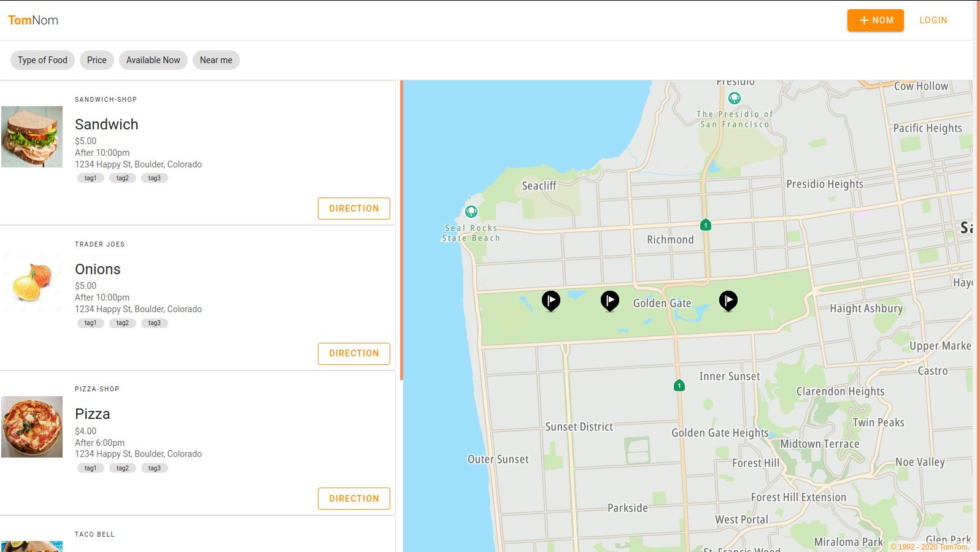Screen dimensions: 980x552
Task: Select tag1 on the Onions card
Action: point(91,323)
